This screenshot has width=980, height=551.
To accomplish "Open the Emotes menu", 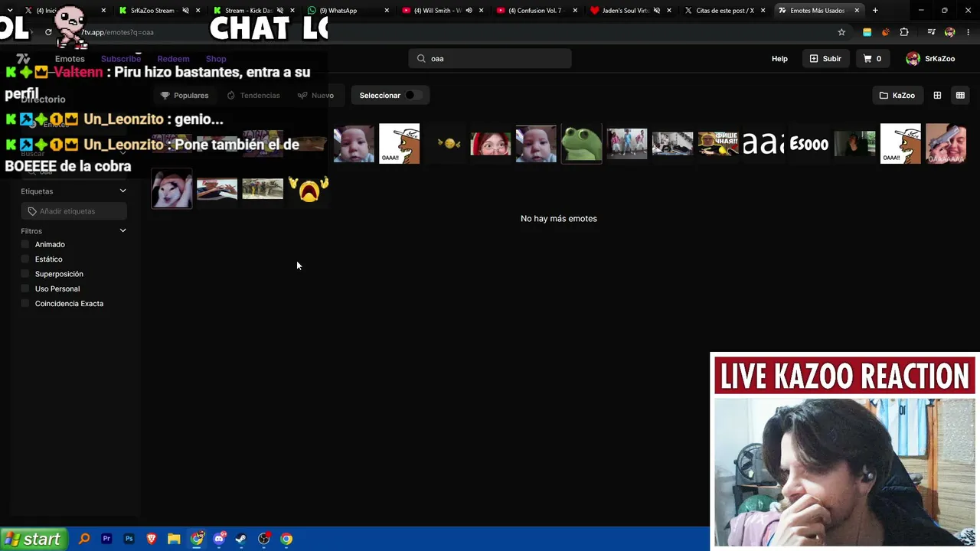I will coord(70,59).
